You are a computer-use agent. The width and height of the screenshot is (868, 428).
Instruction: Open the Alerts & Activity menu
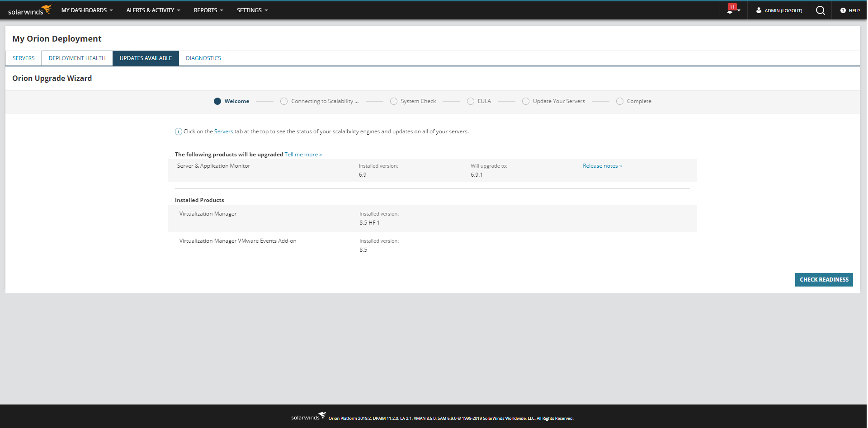point(153,10)
